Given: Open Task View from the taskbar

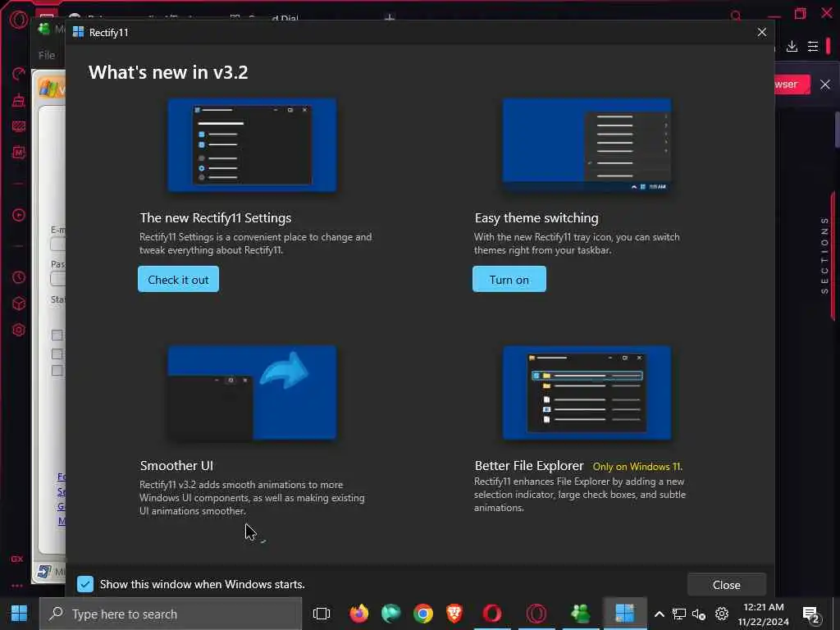Looking at the screenshot, I should pos(322,614).
